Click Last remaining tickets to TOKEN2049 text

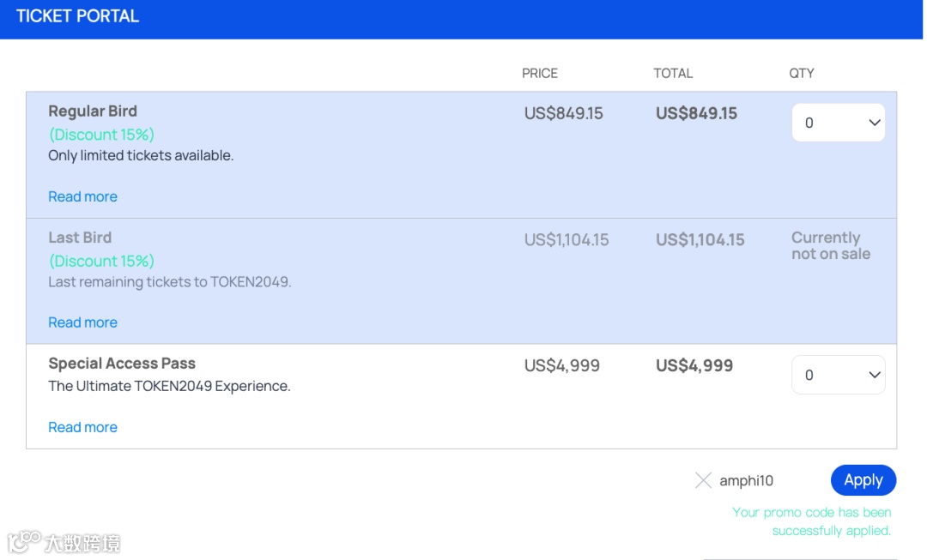(x=170, y=282)
